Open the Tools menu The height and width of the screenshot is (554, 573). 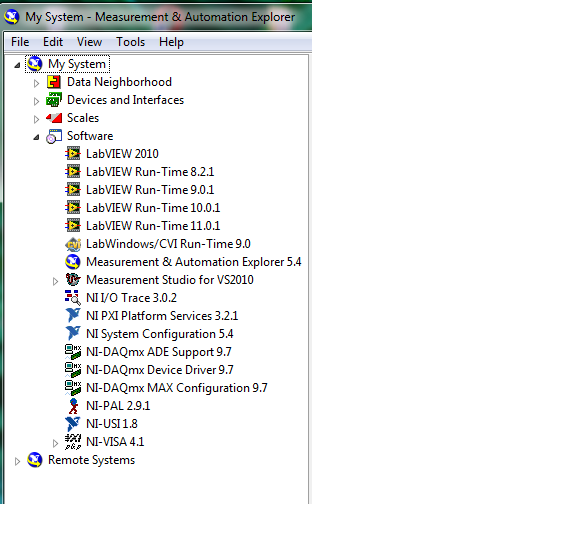(130, 42)
